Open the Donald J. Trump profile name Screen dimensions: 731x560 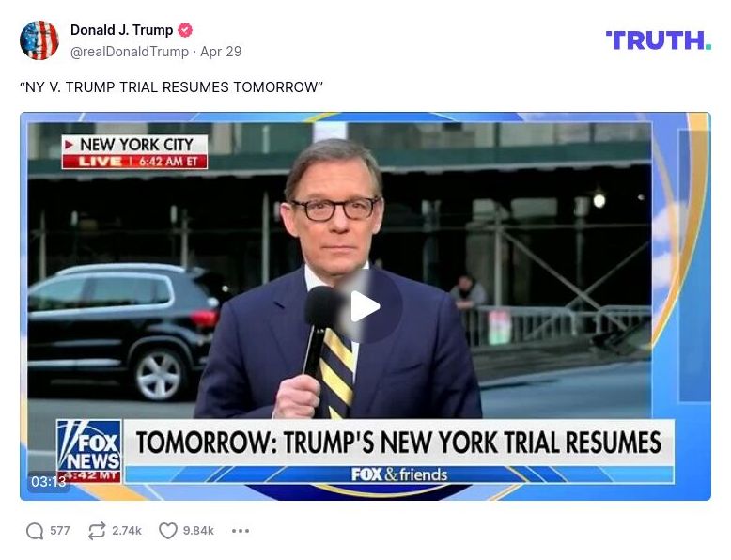tap(122, 30)
